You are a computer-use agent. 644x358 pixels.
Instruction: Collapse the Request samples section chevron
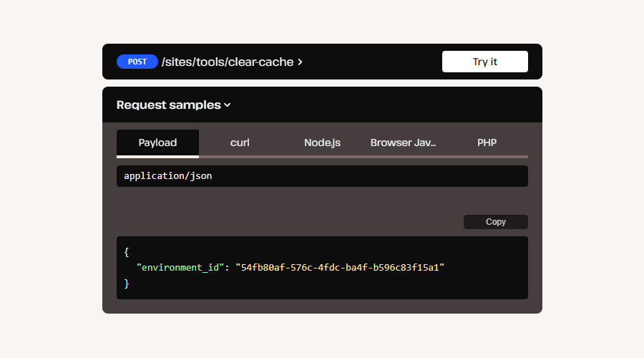coord(228,105)
